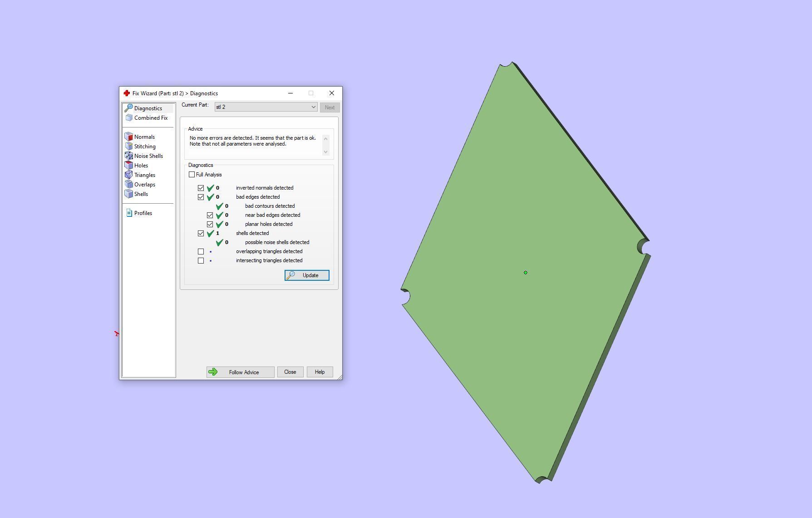Toggle the Full Analysis checkbox
Image resolution: width=812 pixels, height=518 pixels.
192,174
